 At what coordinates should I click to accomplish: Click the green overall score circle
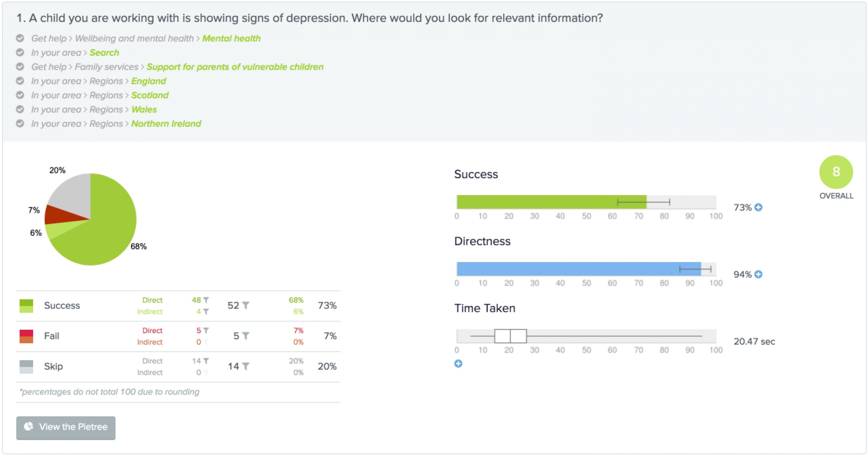click(x=836, y=172)
